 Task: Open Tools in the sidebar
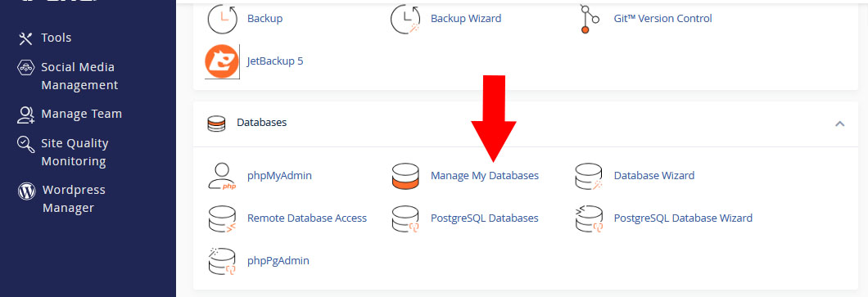[x=56, y=38]
